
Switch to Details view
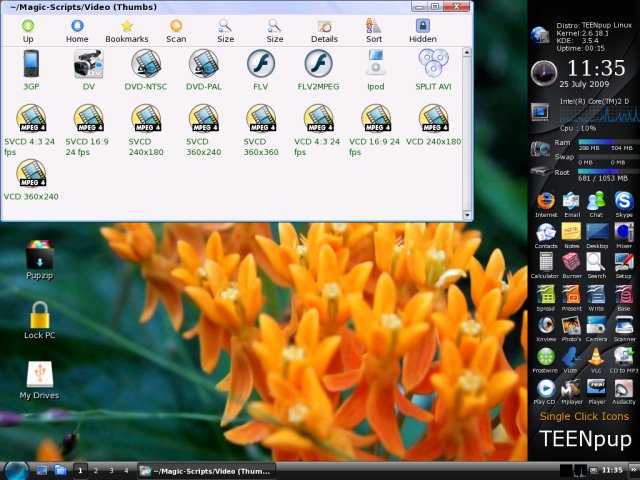point(324,30)
